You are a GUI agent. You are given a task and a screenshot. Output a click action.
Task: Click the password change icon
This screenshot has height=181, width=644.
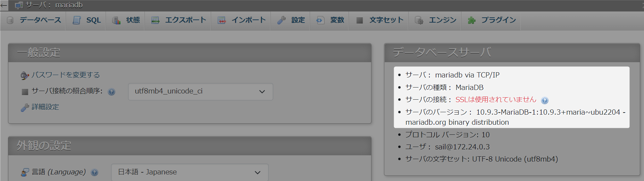pos(25,75)
